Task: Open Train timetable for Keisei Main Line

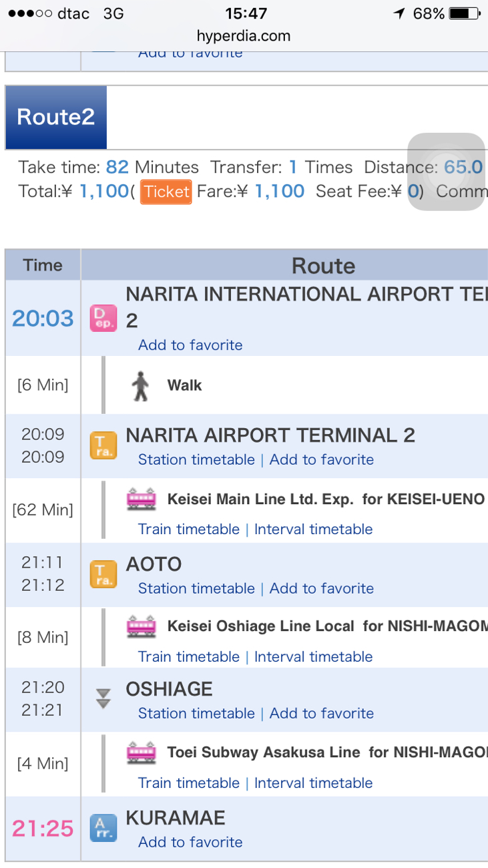Action: (x=189, y=529)
